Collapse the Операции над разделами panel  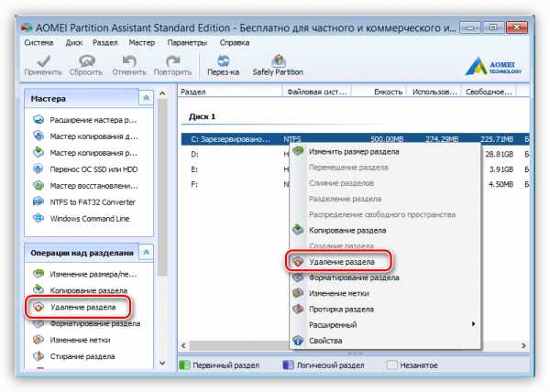pyautogui.click(x=147, y=252)
